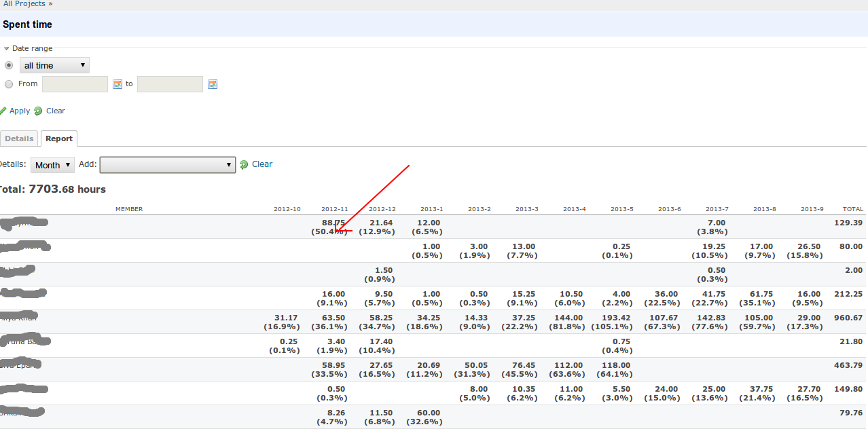This screenshot has width=868, height=429.
Task: Click the 2012-11 column header
Action: pos(335,209)
